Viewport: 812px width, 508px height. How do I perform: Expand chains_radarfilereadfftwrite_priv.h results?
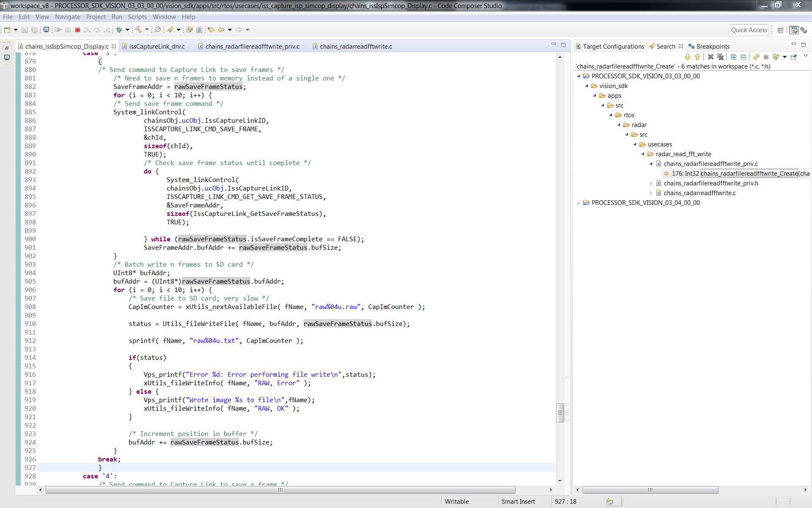coord(651,183)
